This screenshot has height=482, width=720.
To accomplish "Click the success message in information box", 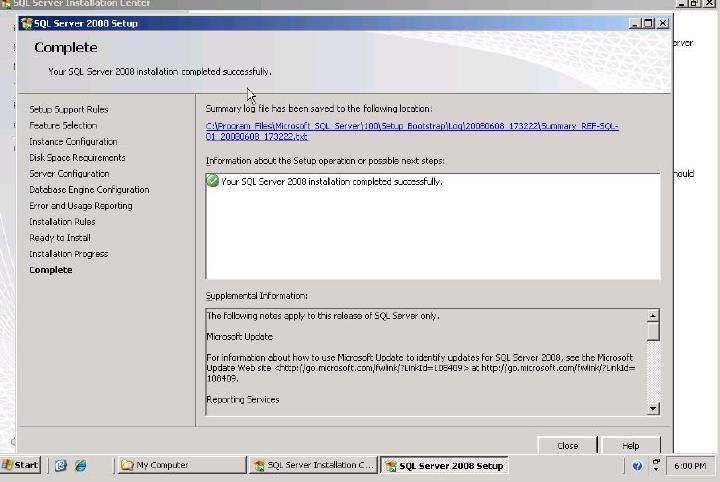I will pyautogui.click(x=332, y=181).
